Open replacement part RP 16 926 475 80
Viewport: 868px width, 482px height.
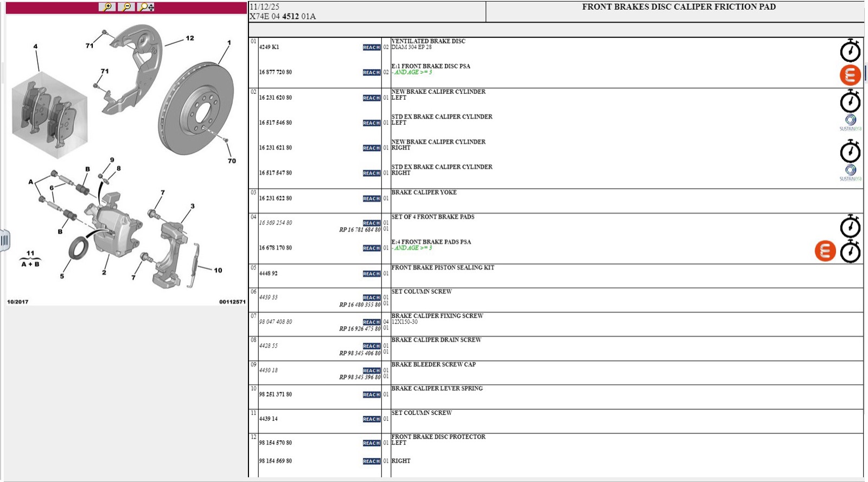click(x=360, y=329)
